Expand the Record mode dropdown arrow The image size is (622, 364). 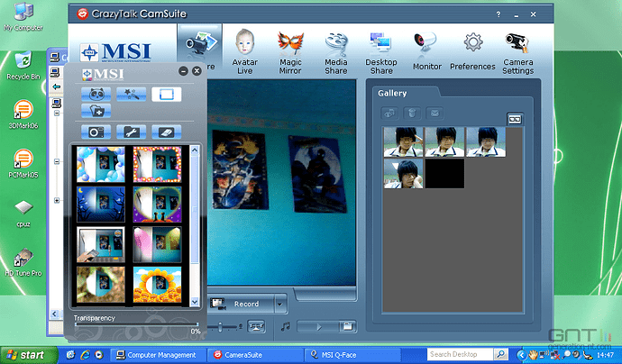(x=280, y=304)
